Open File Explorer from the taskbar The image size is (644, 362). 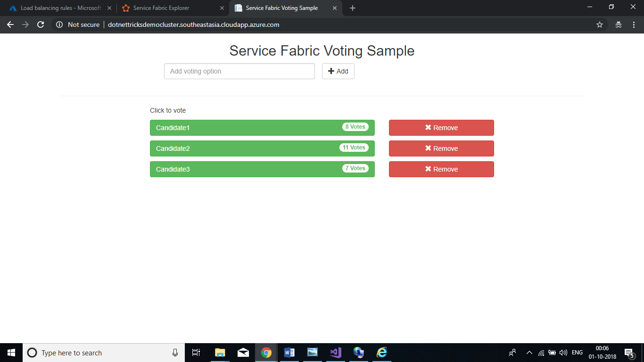coord(220,353)
